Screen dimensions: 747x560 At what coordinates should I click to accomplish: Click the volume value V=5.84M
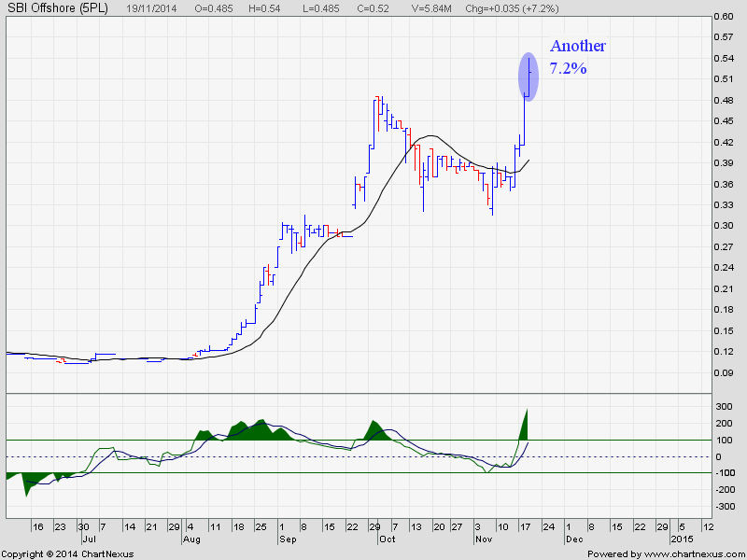(430, 8)
